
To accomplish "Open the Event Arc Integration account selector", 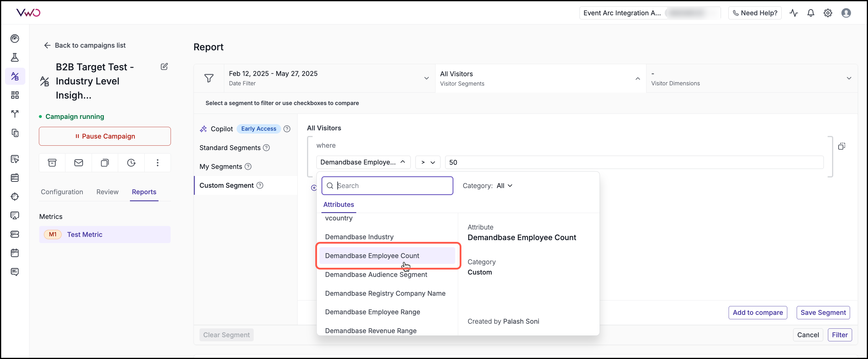I will [x=650, y=13].
